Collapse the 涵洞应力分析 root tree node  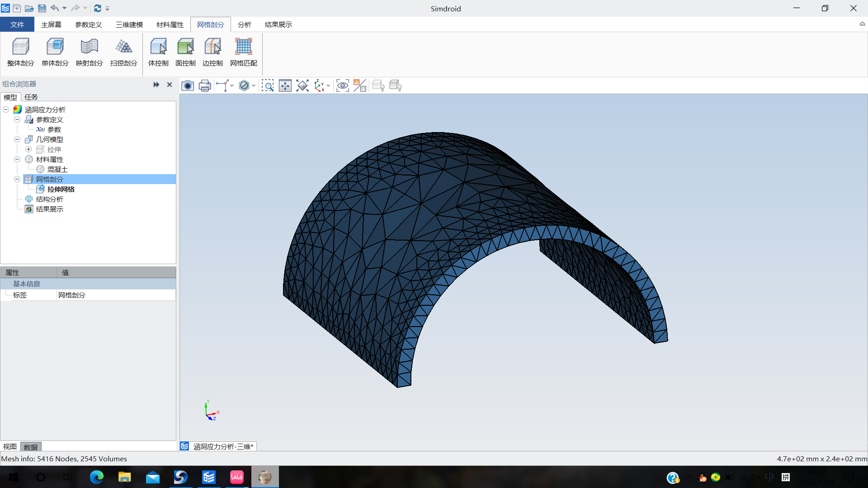point(6,109)
